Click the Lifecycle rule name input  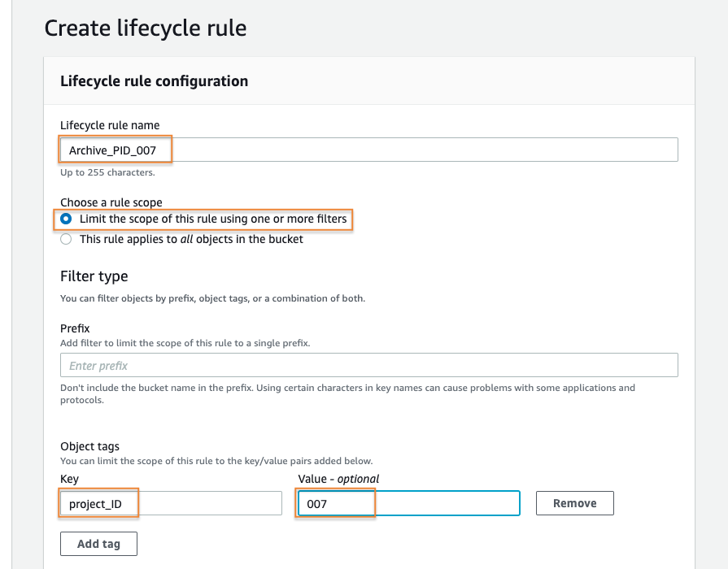click(244, 149)
